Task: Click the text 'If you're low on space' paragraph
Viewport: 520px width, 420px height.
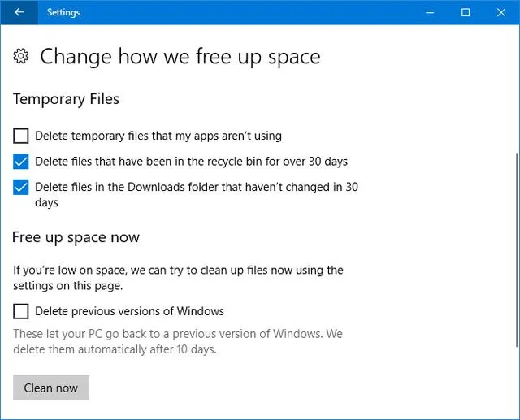Action: pyautogui.click(x=178, y=278)
